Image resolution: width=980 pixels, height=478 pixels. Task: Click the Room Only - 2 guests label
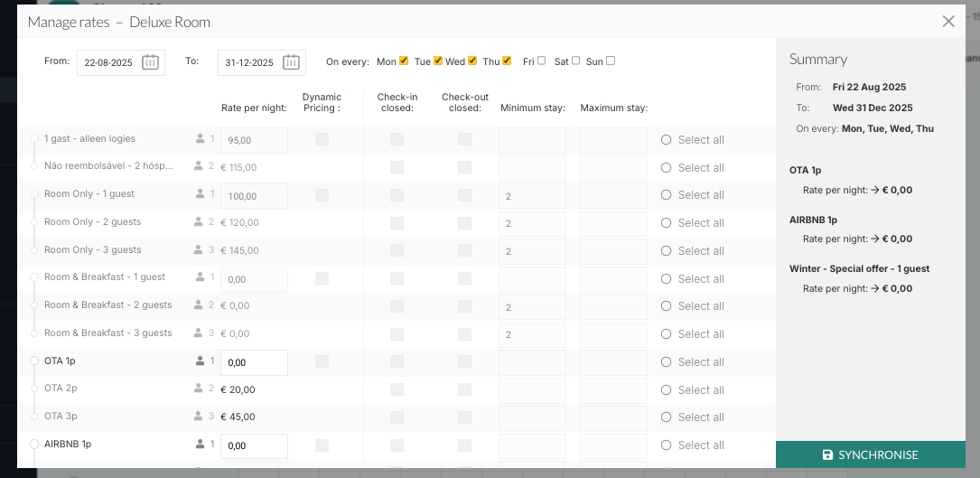point(92,222)
